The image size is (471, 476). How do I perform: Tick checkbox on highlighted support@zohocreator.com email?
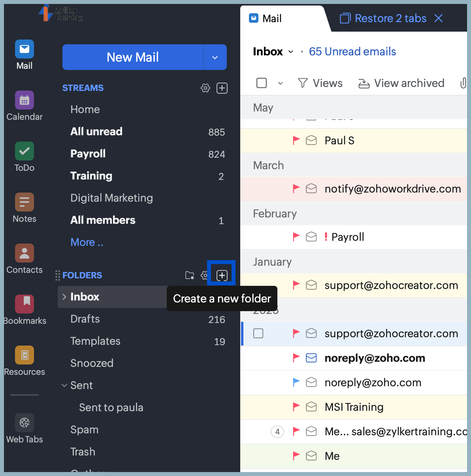[258, 333]
